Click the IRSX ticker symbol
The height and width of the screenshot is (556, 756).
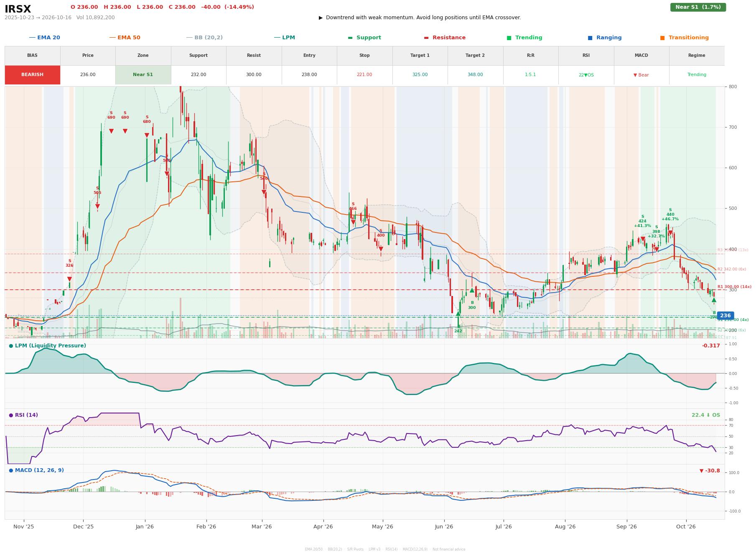(18, 9)
